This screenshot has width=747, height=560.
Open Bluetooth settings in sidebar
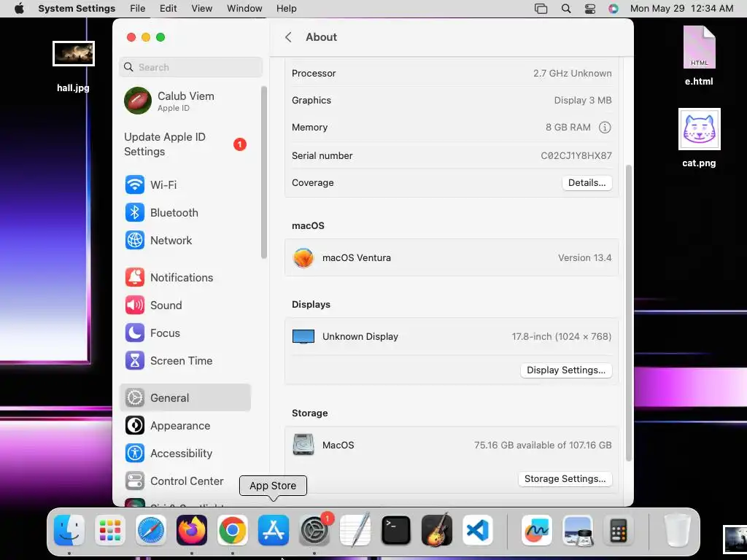185,212
